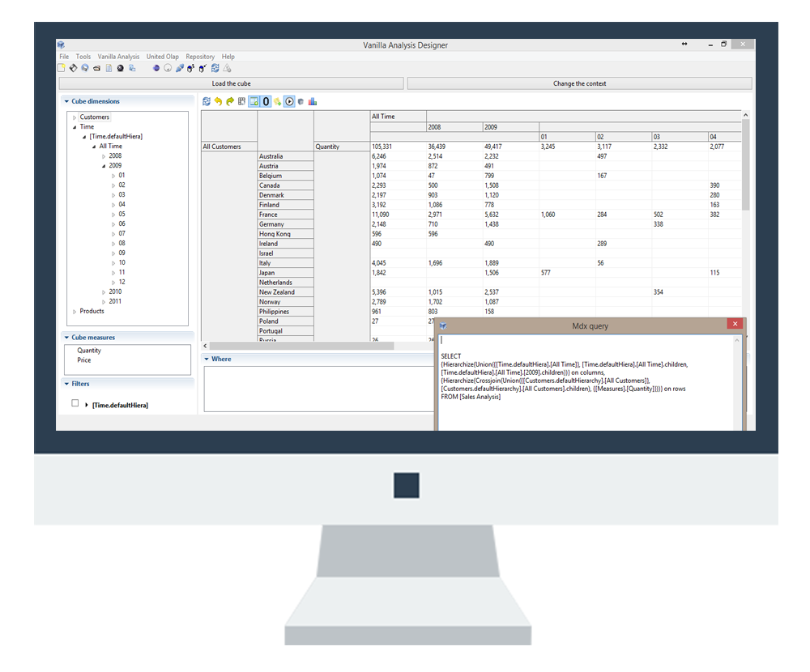The height and width of the screenshot is (672, 810).
Task: Expand the Customers dimension node
Action: 75,117
